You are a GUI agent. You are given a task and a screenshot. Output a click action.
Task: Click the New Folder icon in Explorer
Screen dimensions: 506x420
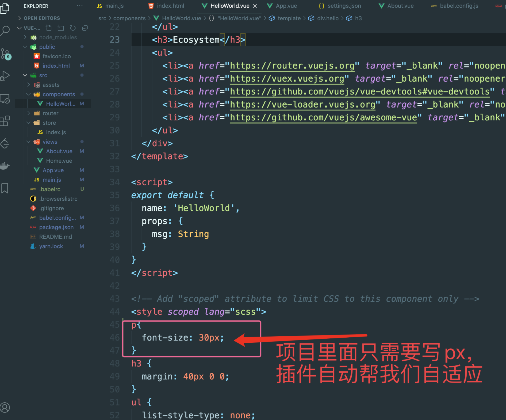coord(61,28)
